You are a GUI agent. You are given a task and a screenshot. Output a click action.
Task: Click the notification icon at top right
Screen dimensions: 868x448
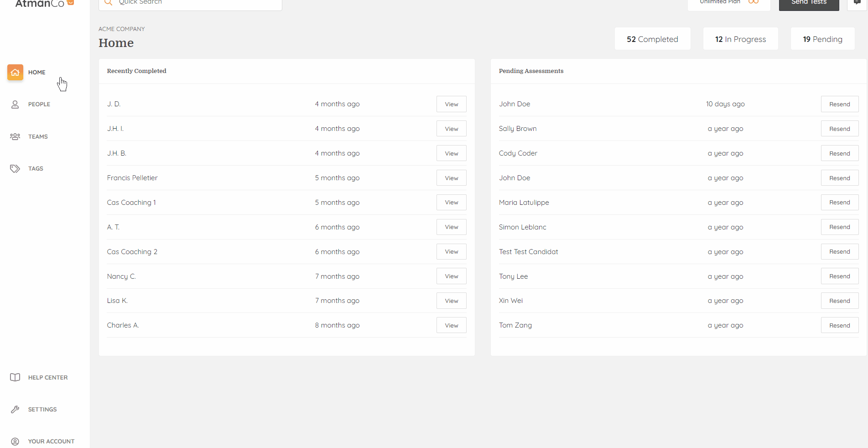click(x=857, y=3)
